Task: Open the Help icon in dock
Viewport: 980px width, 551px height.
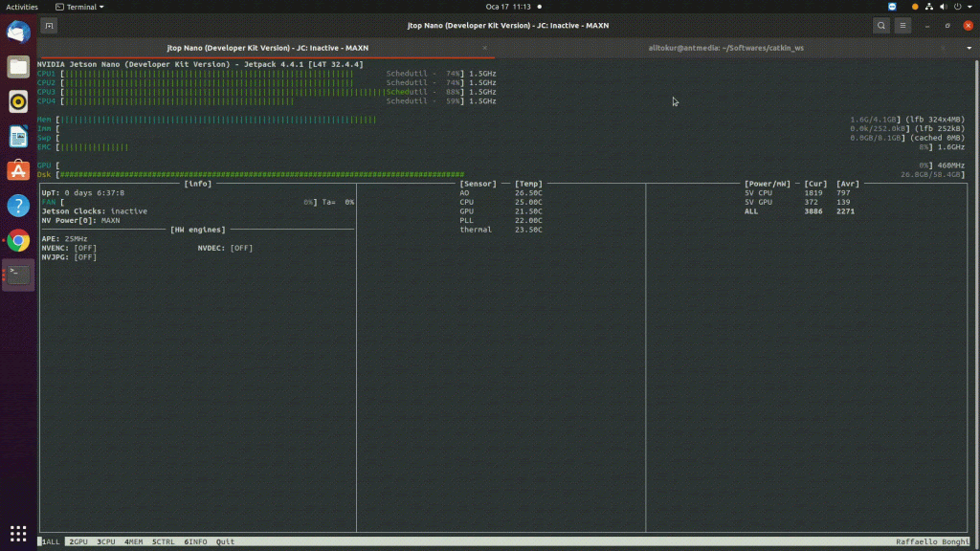Action: click(x=18, y=206)
